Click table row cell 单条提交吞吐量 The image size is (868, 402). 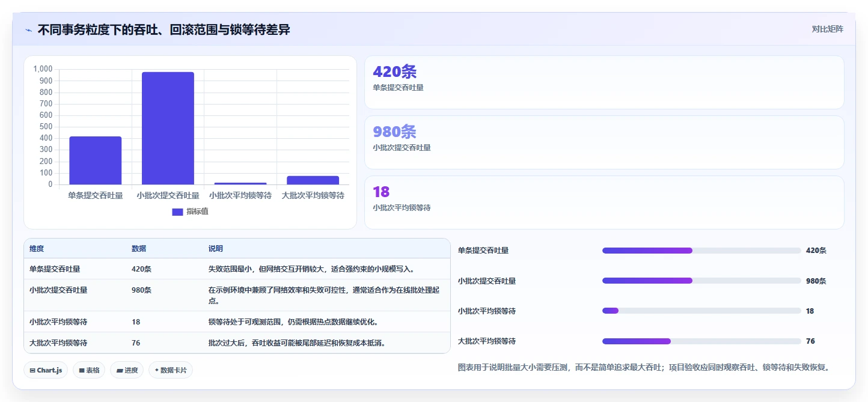tap(55, 269)
